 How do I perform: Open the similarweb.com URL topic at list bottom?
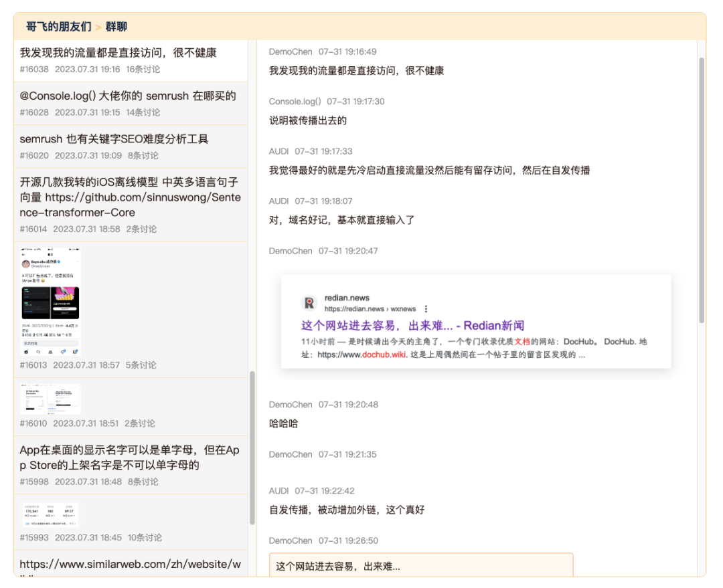point(130,565)
